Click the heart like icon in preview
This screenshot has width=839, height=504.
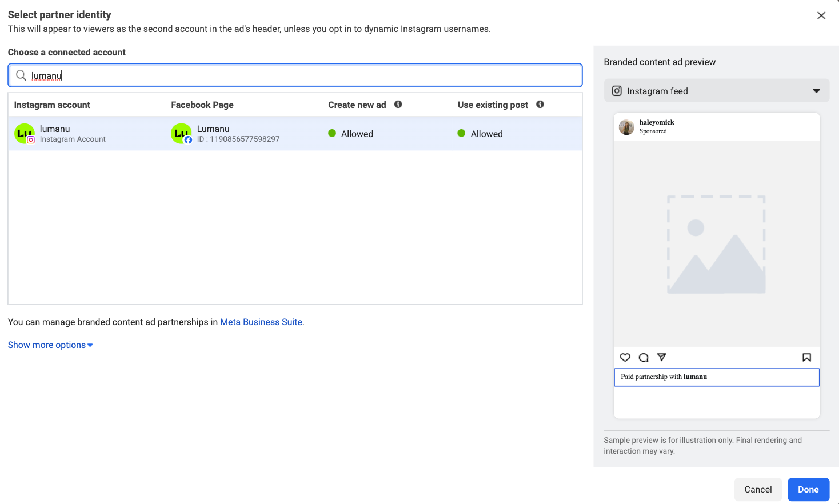(625, 358)
